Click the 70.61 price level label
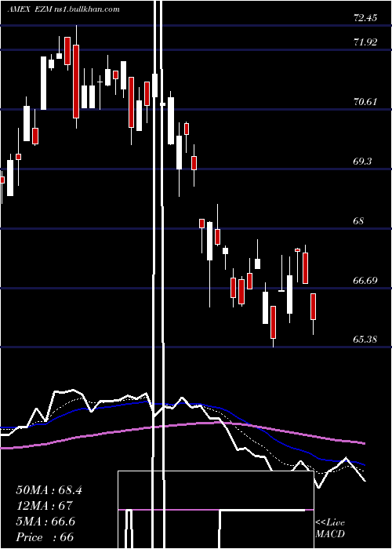392x549 pixels. 365,102
